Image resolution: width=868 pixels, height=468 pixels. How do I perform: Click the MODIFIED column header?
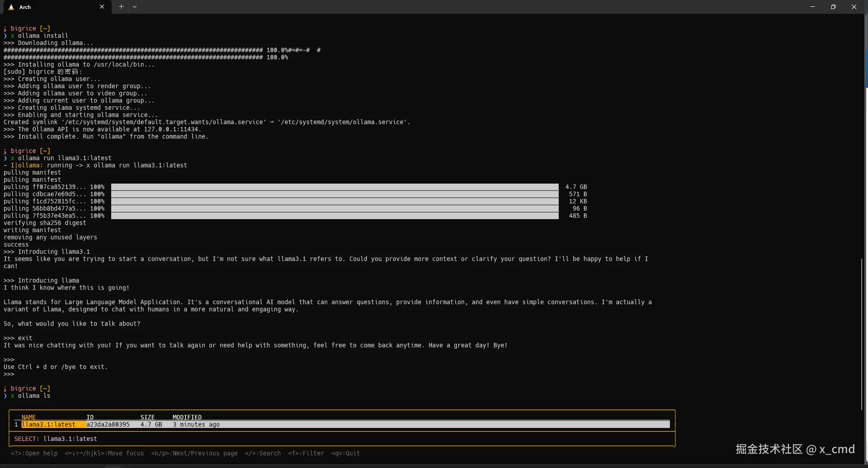(x=187, y=417)
